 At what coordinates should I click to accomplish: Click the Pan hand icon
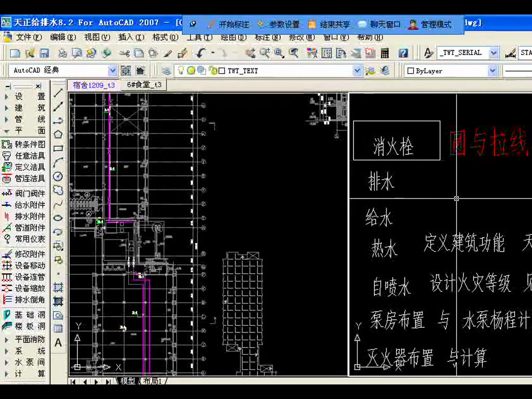[250, 53]
